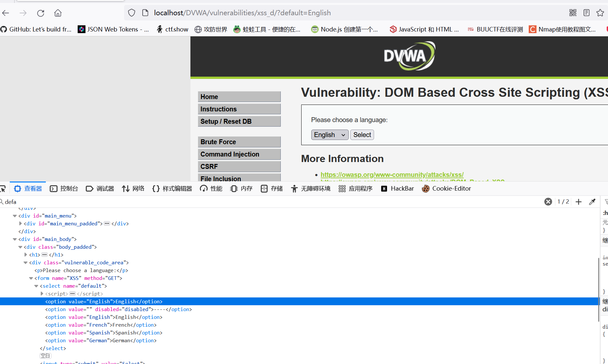Collapse the main_menu div node
This screenshot has width=608, height=364.
point(15,216)
